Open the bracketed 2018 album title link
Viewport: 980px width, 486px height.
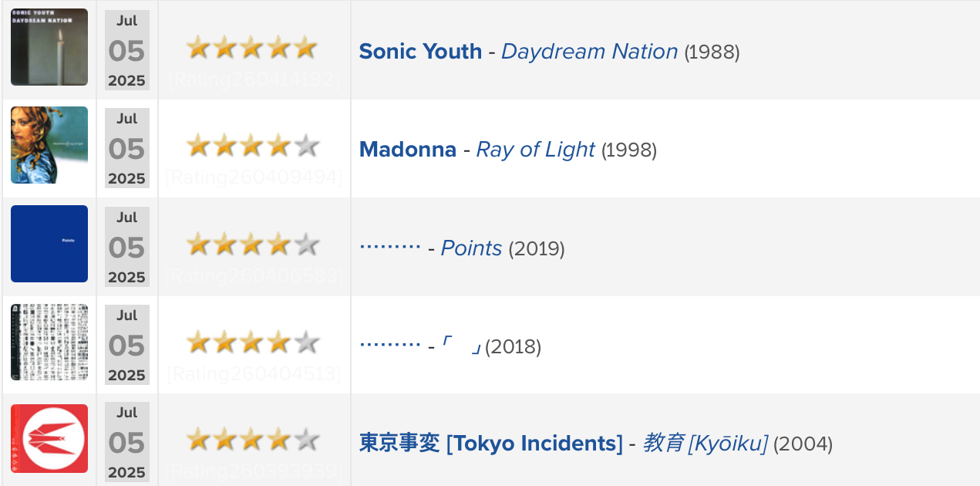point(462,346)
